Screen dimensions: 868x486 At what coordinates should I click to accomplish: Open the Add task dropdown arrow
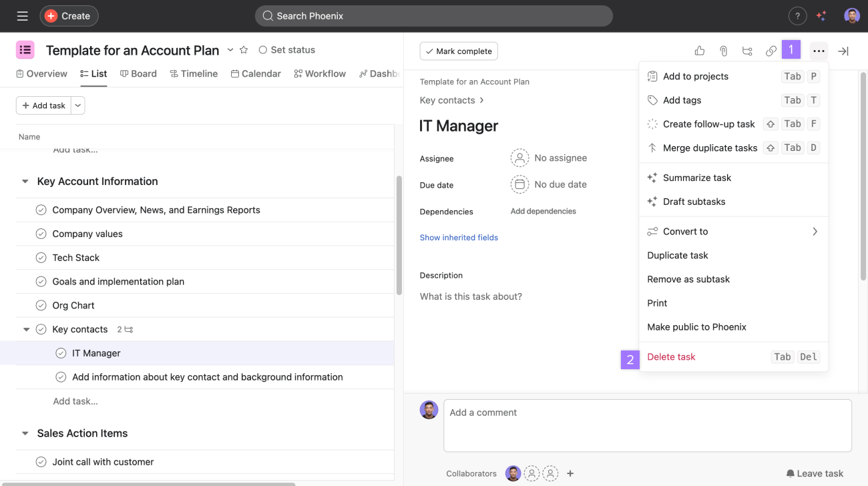point(77,105)
